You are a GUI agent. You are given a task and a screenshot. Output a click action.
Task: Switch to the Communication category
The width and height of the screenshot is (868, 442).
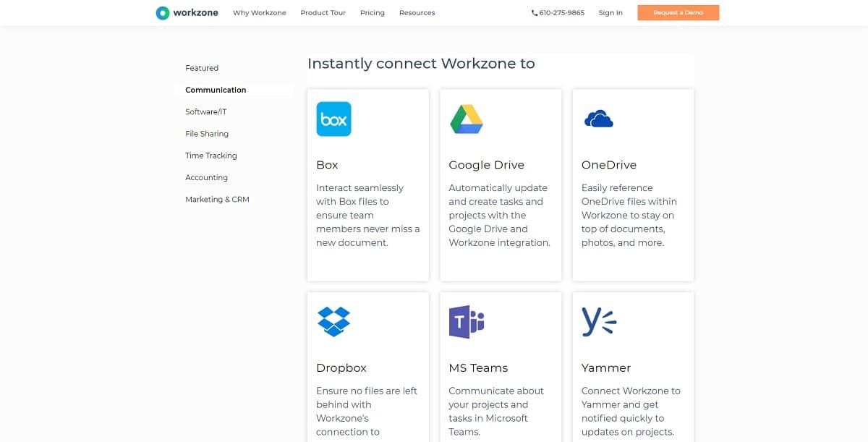tap(215, 90)
